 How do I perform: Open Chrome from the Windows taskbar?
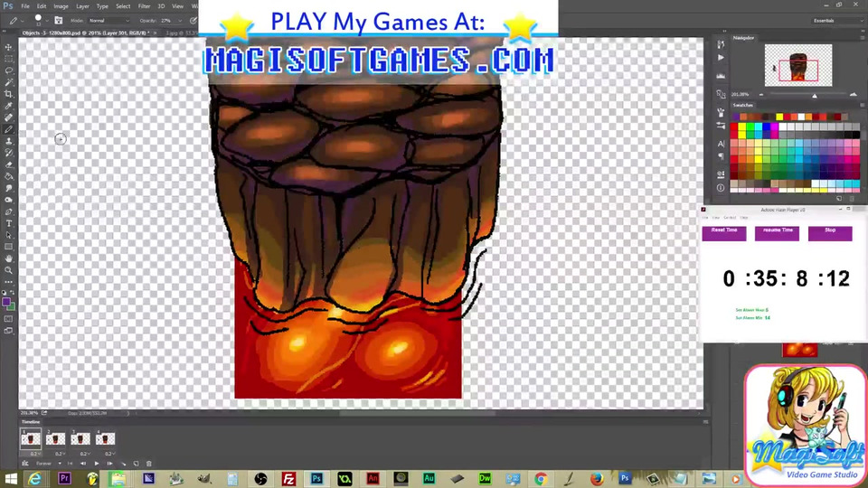click(541, 479)
